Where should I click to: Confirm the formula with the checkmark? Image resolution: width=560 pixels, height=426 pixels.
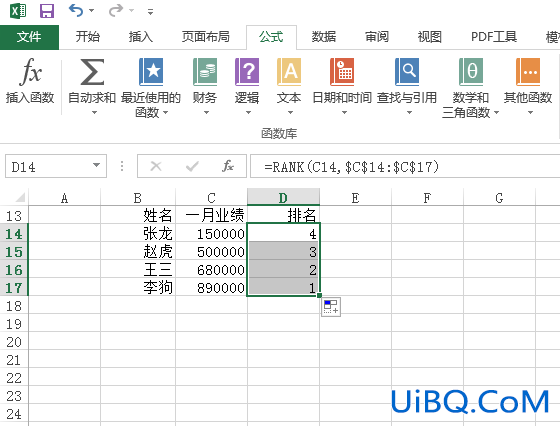192,166
